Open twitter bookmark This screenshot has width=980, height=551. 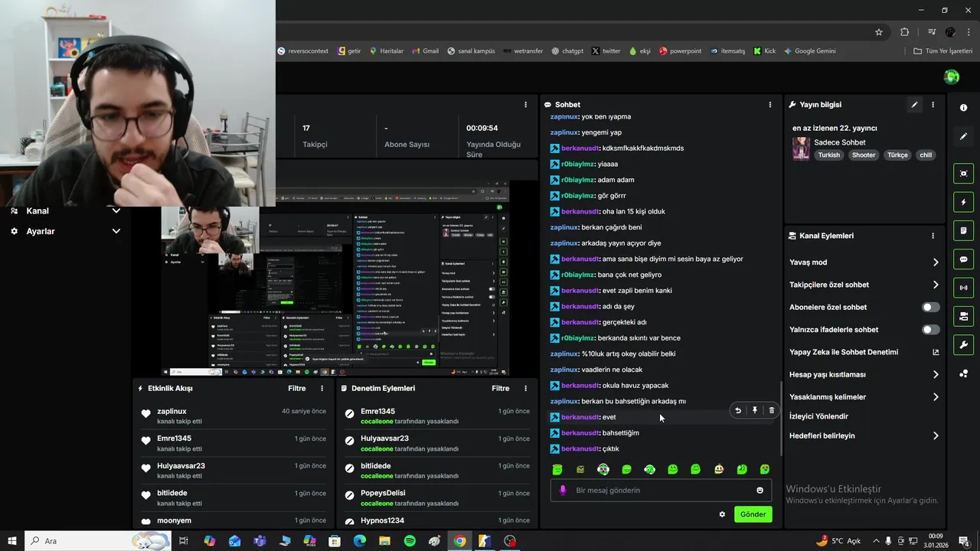point(606,51)
